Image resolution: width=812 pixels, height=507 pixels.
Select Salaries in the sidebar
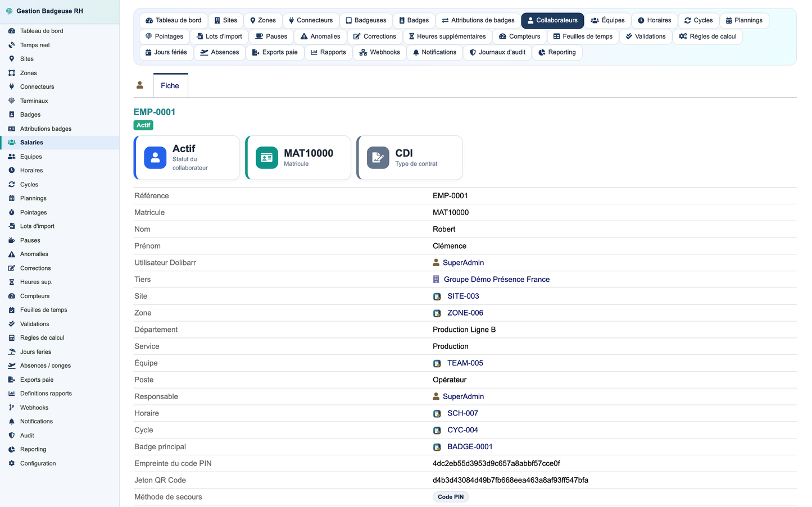(x=60, y=143)
